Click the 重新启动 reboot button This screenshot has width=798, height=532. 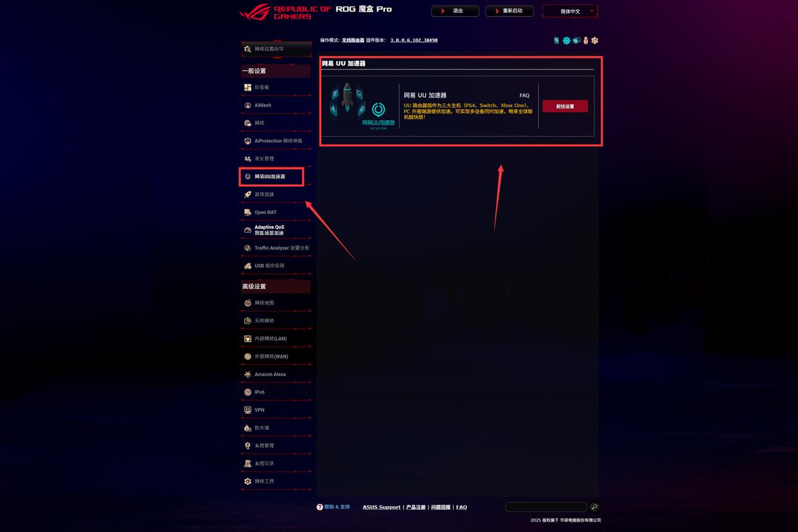pos(510,11)
